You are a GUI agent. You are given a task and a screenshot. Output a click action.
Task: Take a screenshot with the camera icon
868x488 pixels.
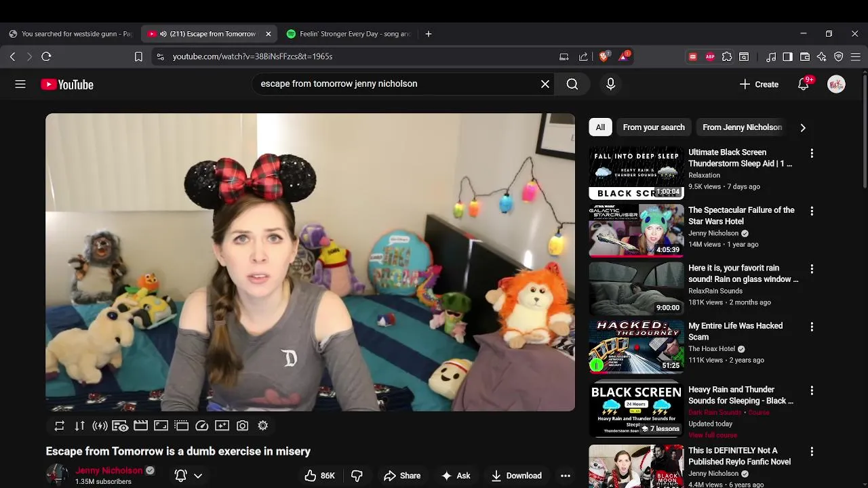tap(242, 426)
